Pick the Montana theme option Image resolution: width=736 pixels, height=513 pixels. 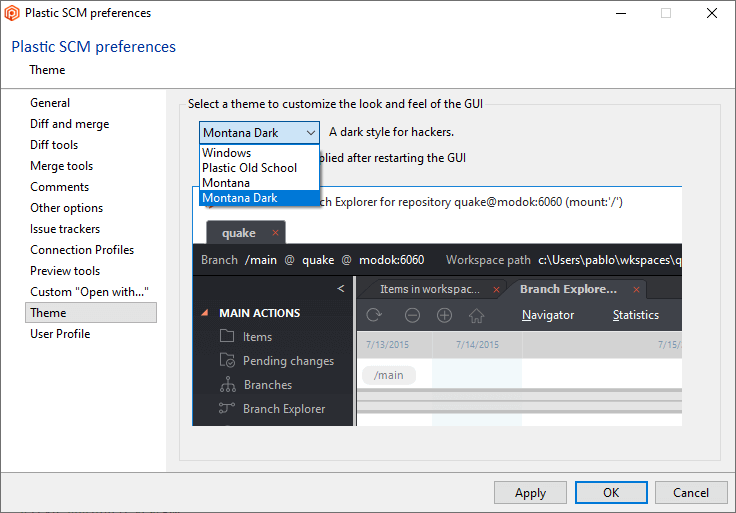click(260, 183)
